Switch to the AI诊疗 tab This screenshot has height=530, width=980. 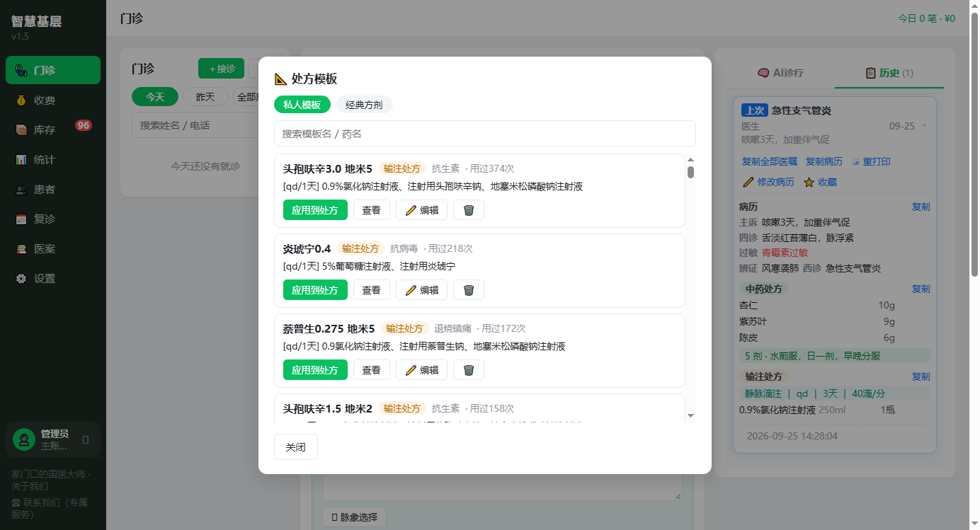[x=780, y=73]
